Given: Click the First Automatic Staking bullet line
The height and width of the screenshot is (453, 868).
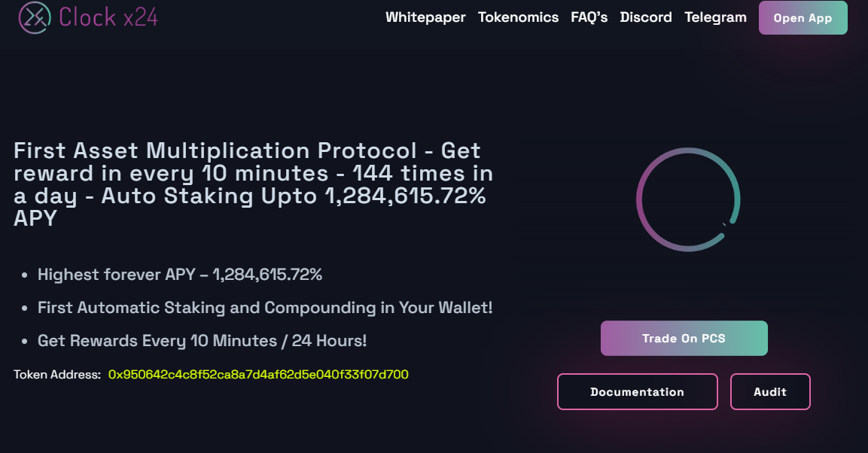Looking at the screenshot, I should coord(265,308).
